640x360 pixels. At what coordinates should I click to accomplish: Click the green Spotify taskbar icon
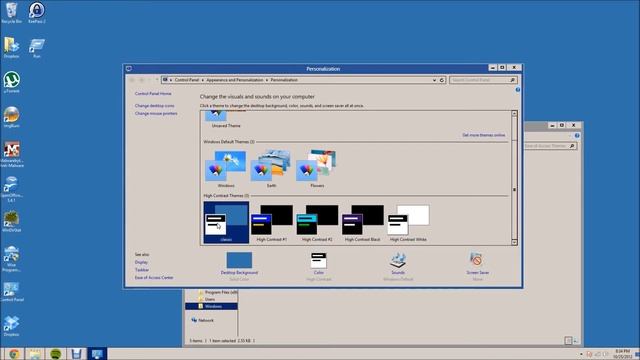click(x=56, y=354)
